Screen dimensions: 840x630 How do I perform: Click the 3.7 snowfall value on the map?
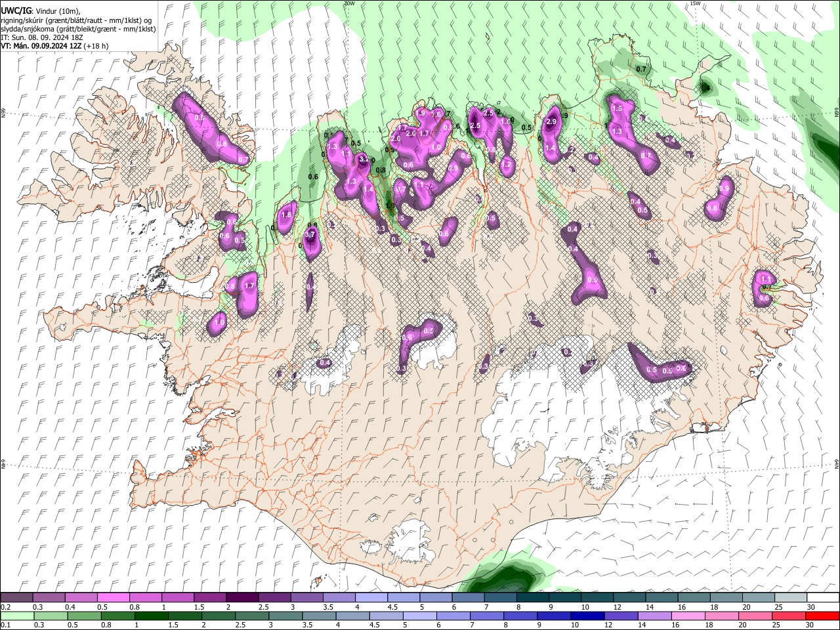(x=311, y=234)
